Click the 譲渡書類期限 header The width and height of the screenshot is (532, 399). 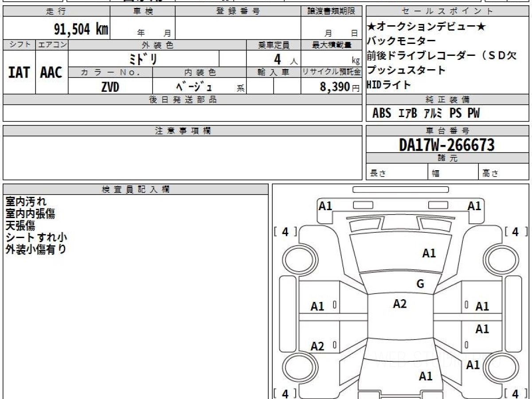(332, 12)
